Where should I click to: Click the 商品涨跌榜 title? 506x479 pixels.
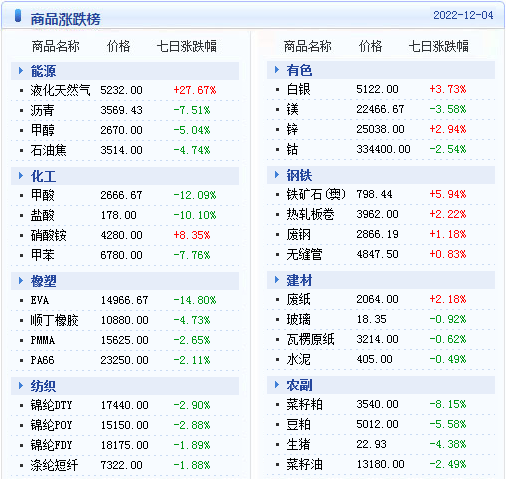(x=65, y=19)
